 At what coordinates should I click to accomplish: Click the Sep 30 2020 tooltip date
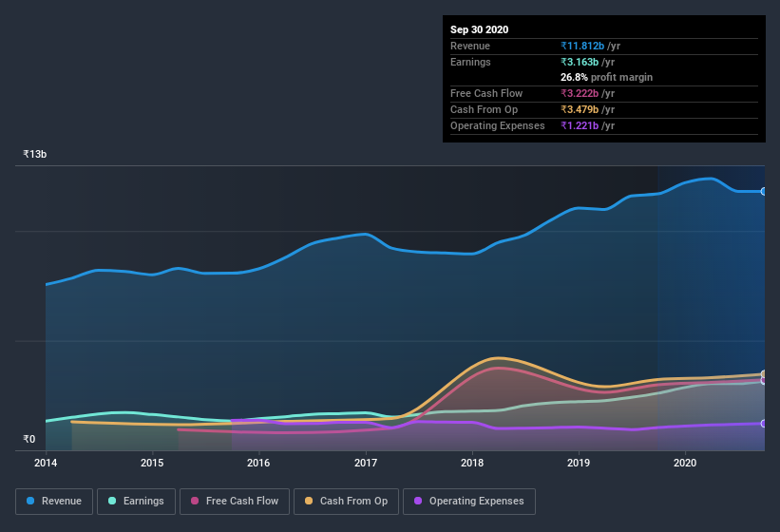pos(480,29)
